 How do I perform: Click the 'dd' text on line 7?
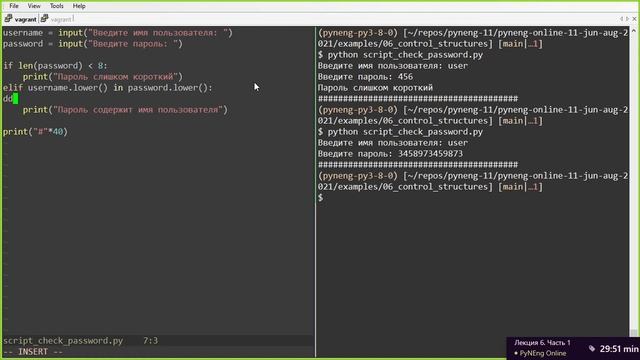tap(8, 99)
